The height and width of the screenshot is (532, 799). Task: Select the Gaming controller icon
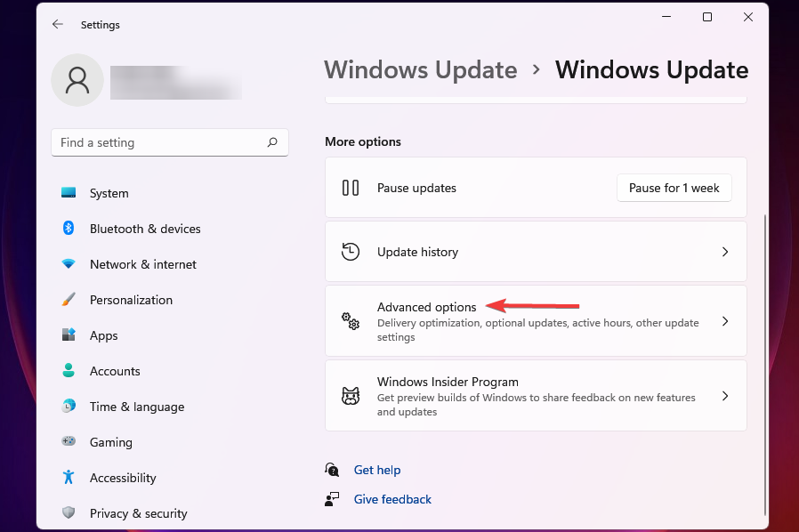click(69, 442)
